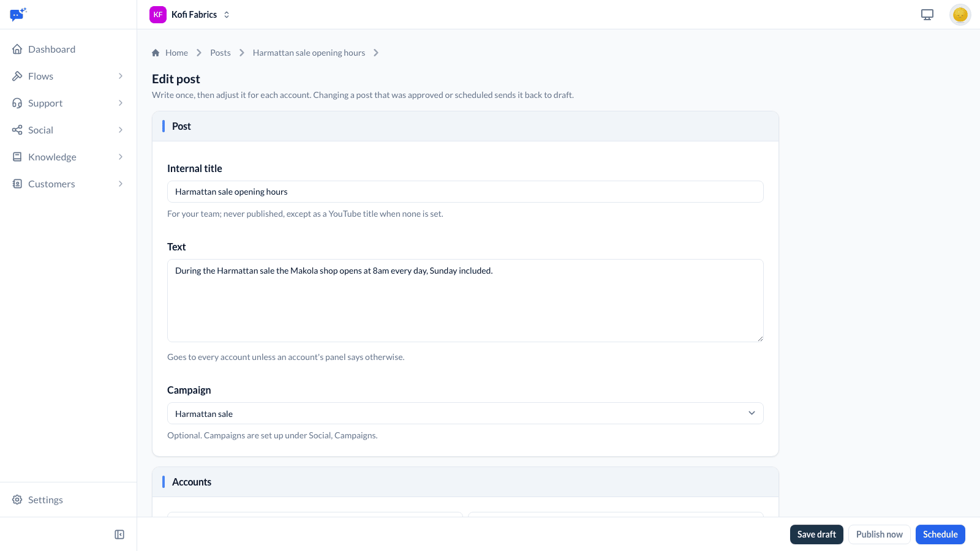Screen dimensions: 980x551
Task: Click the text area resize handle
Action: pyautogui.click(x=760, y=339)
